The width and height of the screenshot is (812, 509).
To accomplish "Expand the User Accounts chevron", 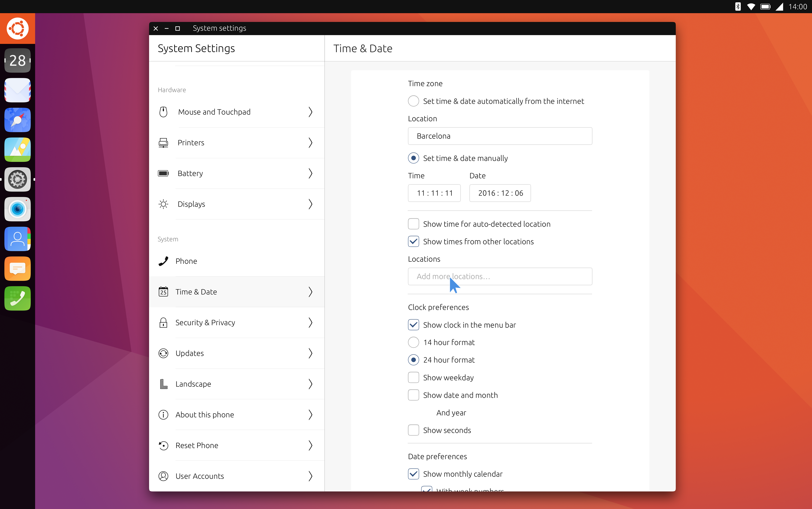I will coord(310,476).
